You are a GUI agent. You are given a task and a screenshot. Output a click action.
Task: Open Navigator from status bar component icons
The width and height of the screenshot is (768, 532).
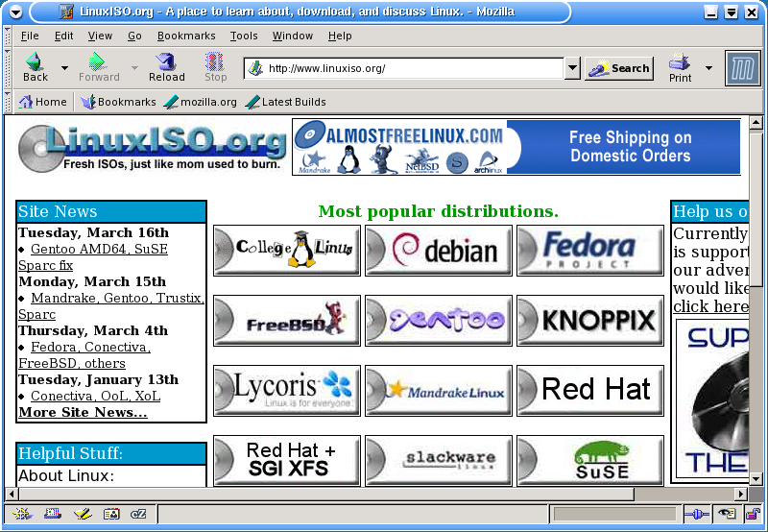pos(21,514)
